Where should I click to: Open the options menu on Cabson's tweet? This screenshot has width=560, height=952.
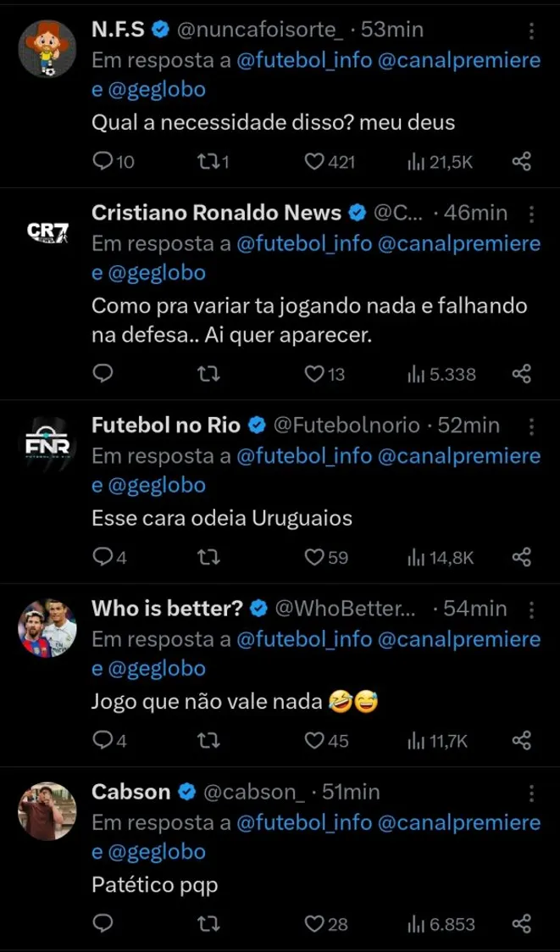(x=533, y=792)
